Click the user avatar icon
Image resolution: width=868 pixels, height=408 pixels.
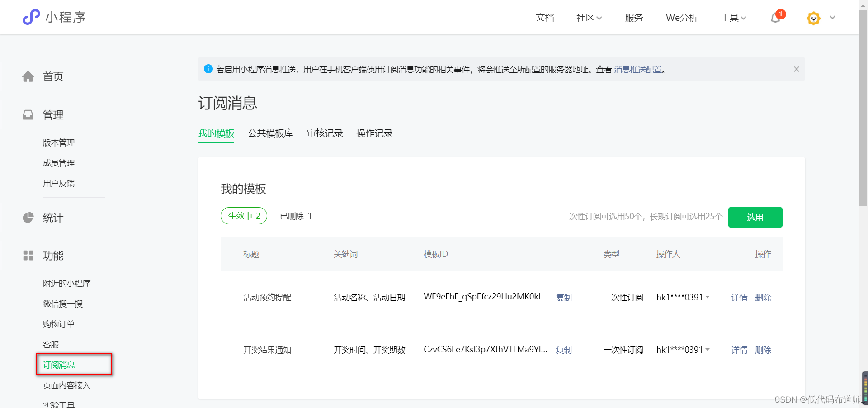813,18
